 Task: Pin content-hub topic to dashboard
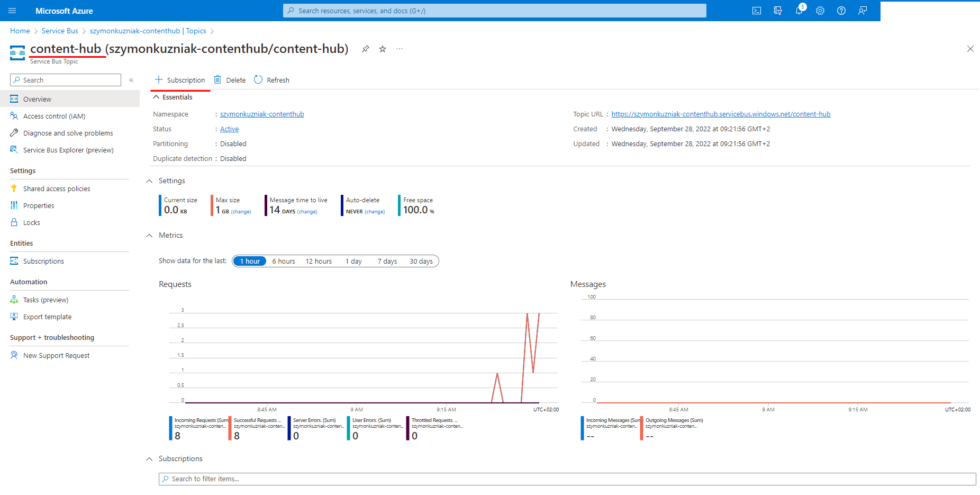coord(365,49)
